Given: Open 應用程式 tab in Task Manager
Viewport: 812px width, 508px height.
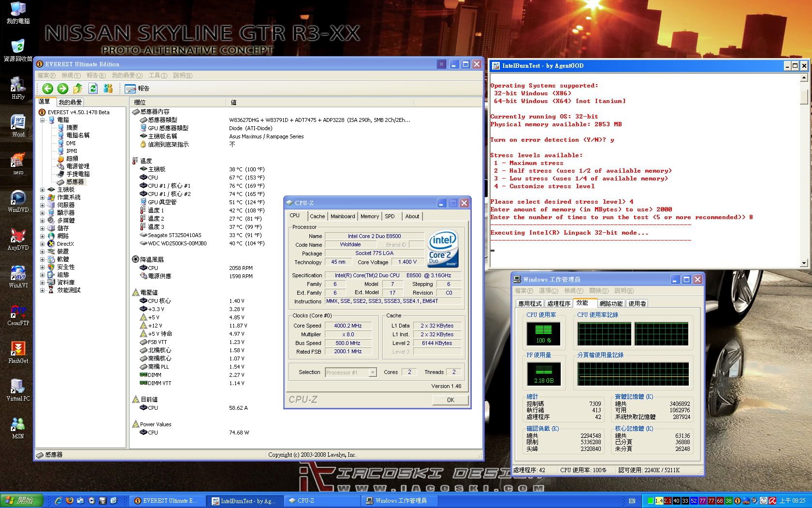Looking at the screenshot, I should [x=530, y=304].
